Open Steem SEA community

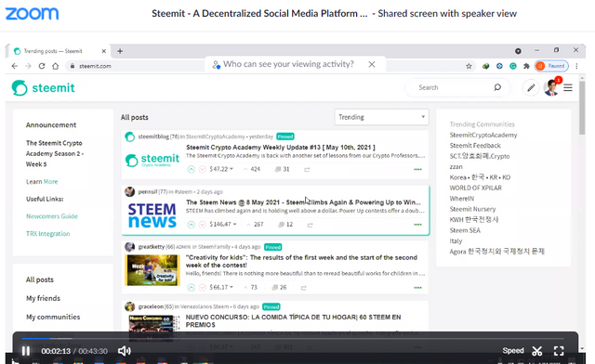(x=465, y=230)
